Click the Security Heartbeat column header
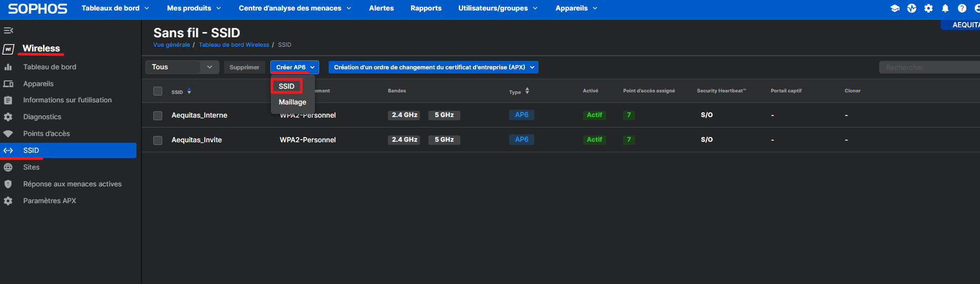980x284 pixels. [721, 91]
